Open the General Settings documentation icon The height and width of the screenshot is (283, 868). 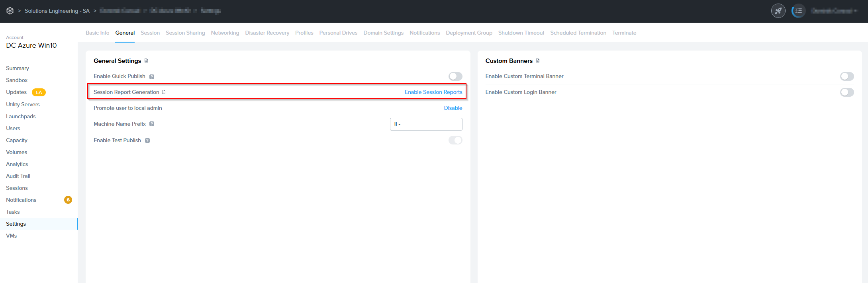tap(146, 61)
